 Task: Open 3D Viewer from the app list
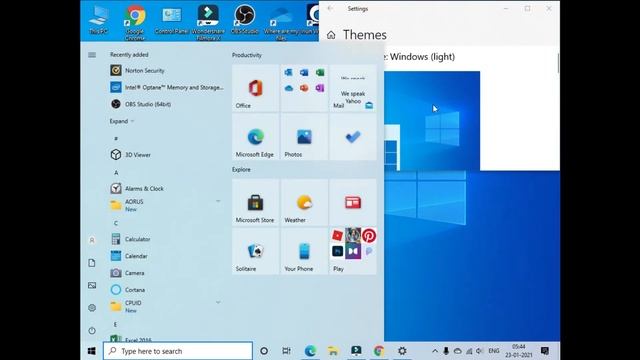pyautogui.click(x=167, y=155)
